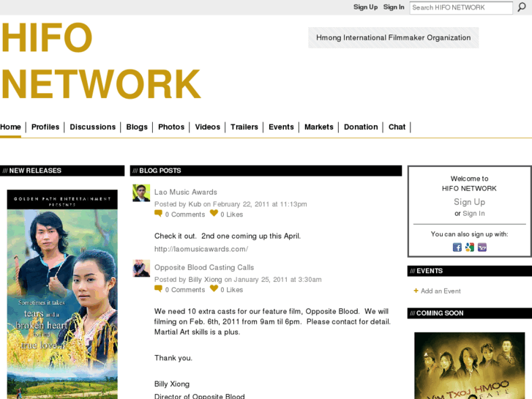Sign up with Facebook icon
The height and width of the screenshot is (399, 532).
[457, 247]
